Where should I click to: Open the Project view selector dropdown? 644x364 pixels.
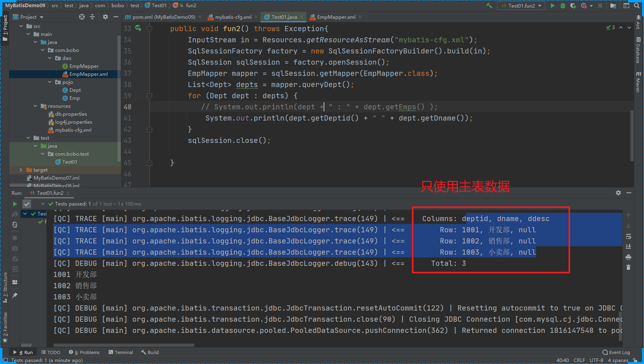tap(28, 17)
